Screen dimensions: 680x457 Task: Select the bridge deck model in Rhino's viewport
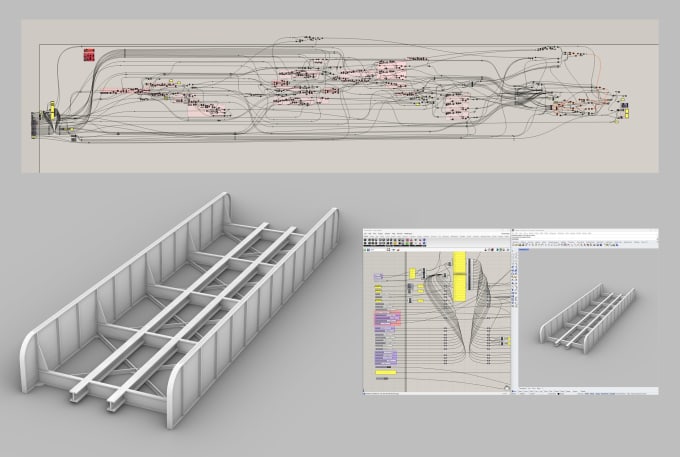[x=586, y=318]
